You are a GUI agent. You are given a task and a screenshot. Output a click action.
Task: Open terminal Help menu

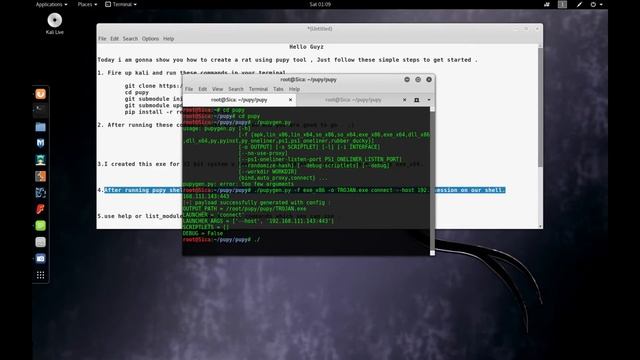pos(294,89)
